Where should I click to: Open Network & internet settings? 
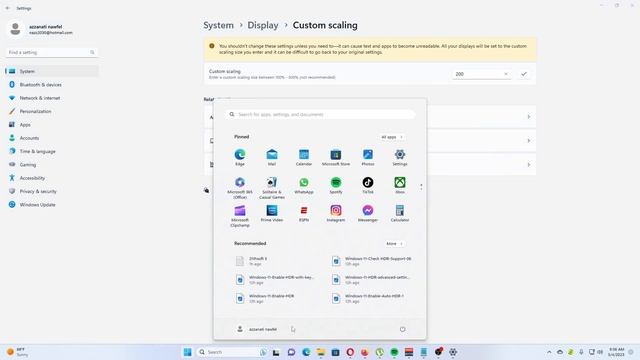pos(52,98)
